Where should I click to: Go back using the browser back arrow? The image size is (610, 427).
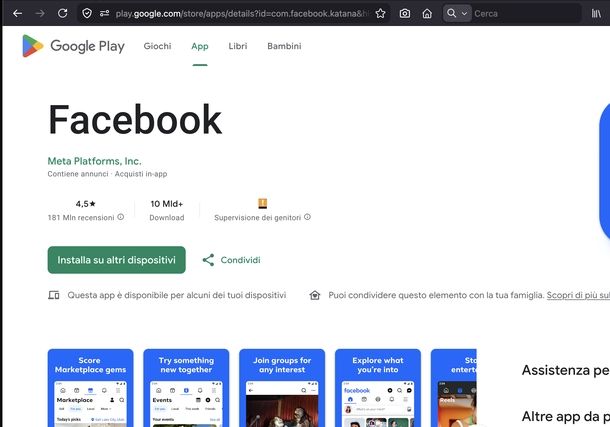pos(18,14)
